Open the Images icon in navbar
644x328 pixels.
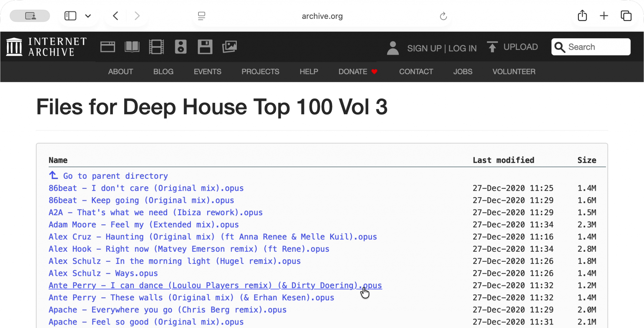click(230, 47)
